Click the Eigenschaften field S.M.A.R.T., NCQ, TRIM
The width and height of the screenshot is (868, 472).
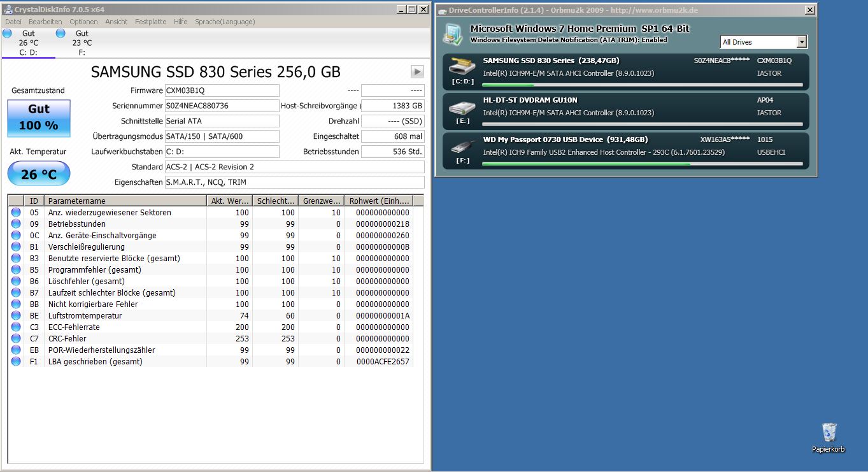click(294, 182)
